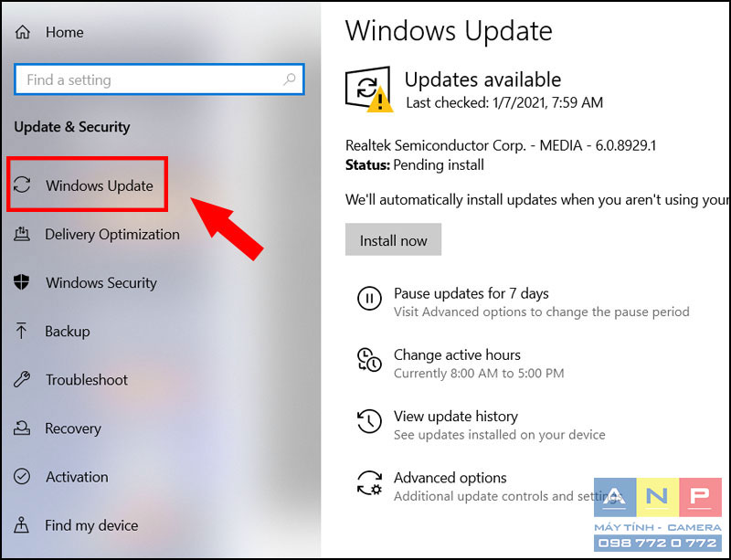Install the pending updates now
Screen dimensions: 731x560
[x=393, y=239]
